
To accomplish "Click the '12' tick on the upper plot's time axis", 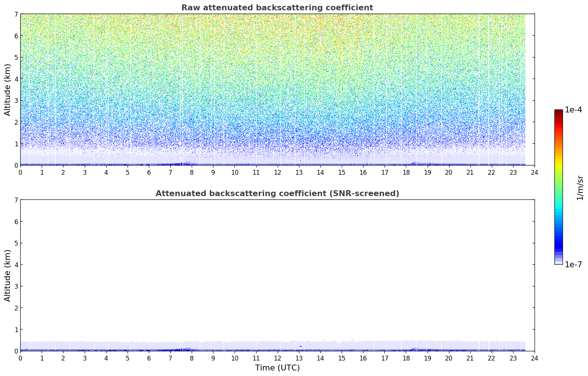I will pos(278,172).
